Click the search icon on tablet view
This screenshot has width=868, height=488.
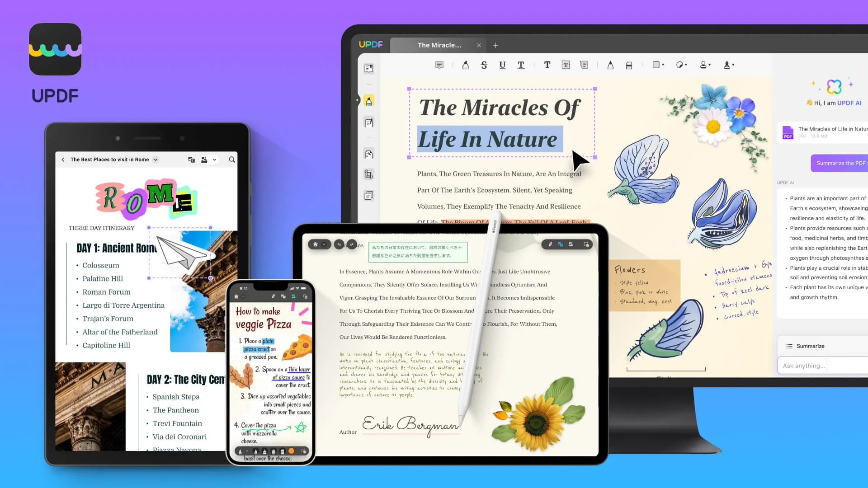tap(232, 159)
